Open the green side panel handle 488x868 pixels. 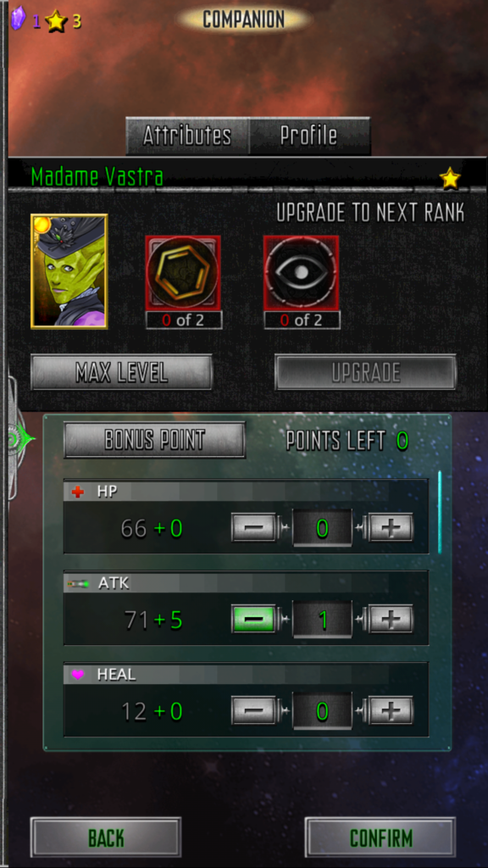click(19, 440)
